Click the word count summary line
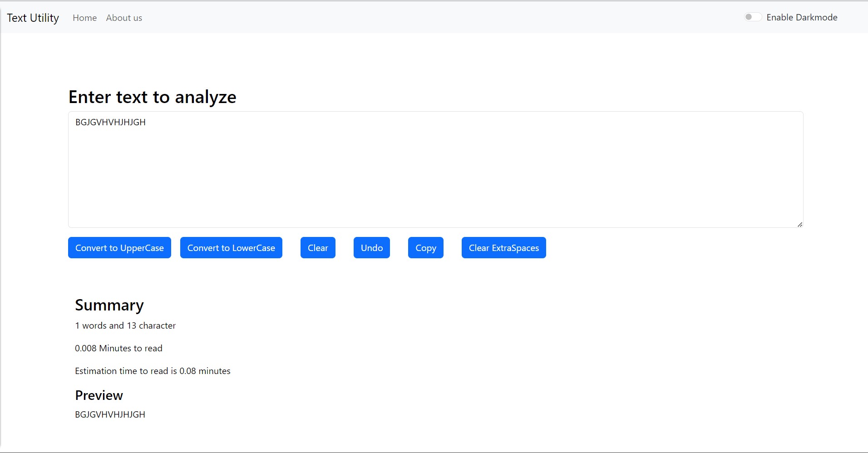 coord(125,325)
